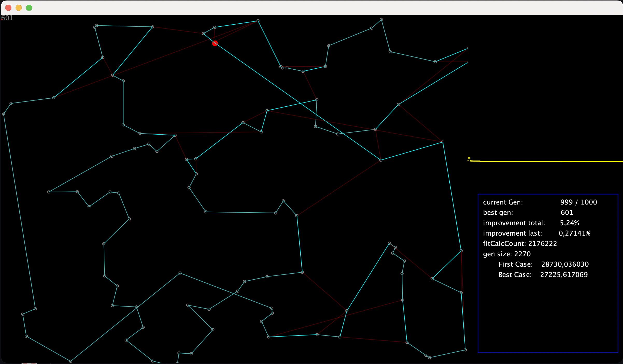This screenshot has width=623, height=364.
Task: Click the 'gen size: 2270' line
Action: (507, 254)
